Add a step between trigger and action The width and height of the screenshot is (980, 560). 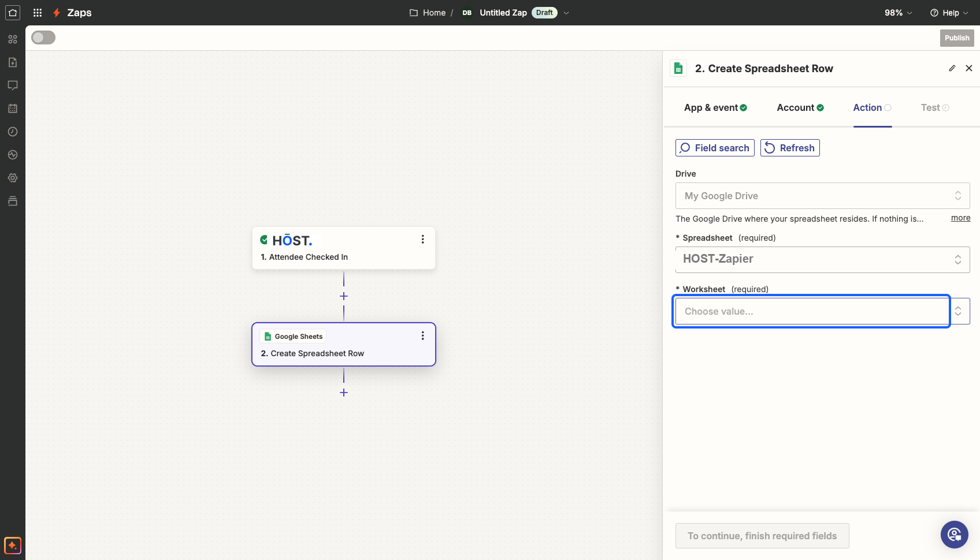pyautogui.click(x=344, y=296)
